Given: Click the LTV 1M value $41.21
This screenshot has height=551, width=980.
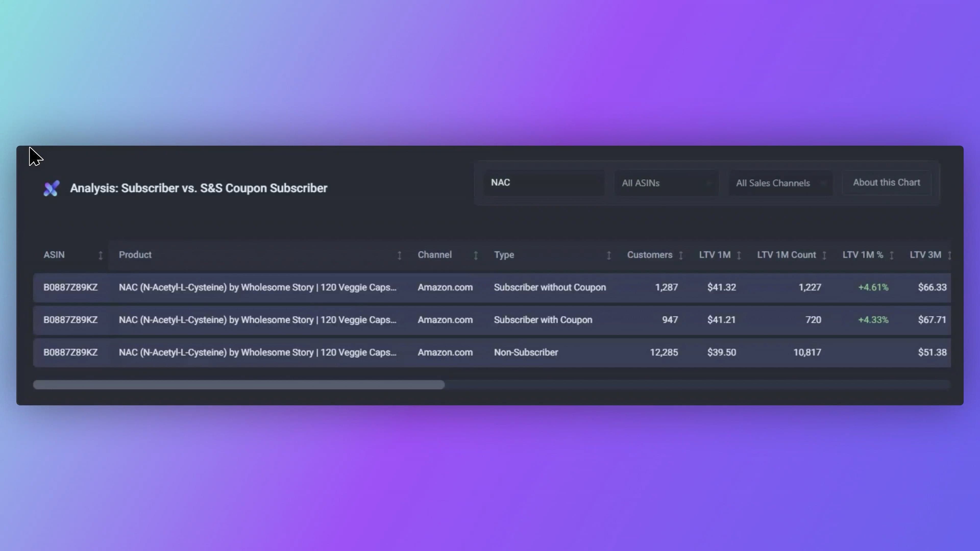Looking at the screenshot, I should click(x=722, y=320).
